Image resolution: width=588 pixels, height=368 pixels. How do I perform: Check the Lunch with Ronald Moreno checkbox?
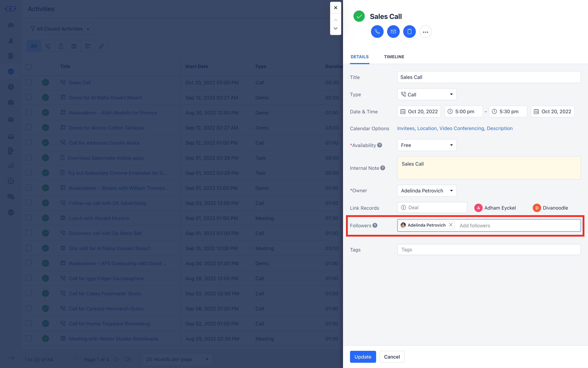tap(29, 218)
